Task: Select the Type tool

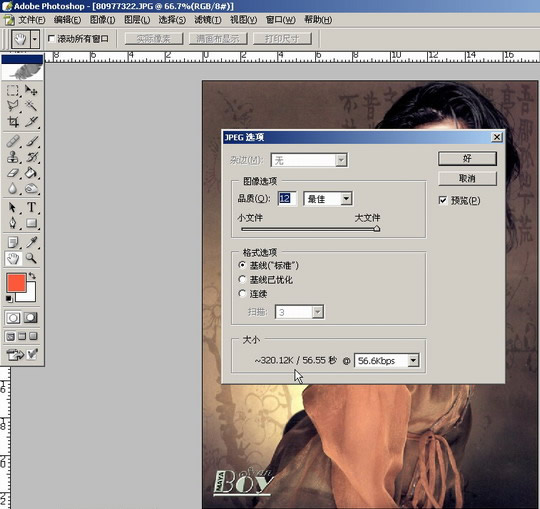Action: pos(31,207)
